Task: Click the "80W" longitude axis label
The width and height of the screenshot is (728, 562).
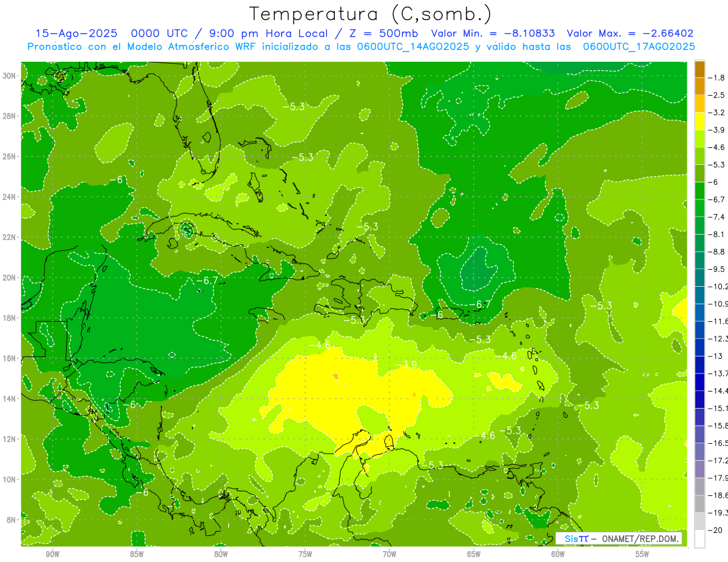Action: pyautogui.click(x=221, y=554)
